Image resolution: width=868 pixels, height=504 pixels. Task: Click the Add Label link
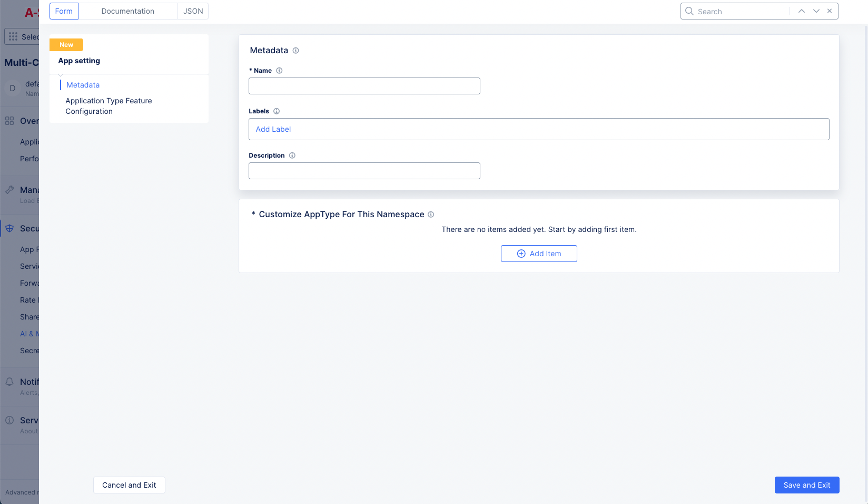click(273, 129)
